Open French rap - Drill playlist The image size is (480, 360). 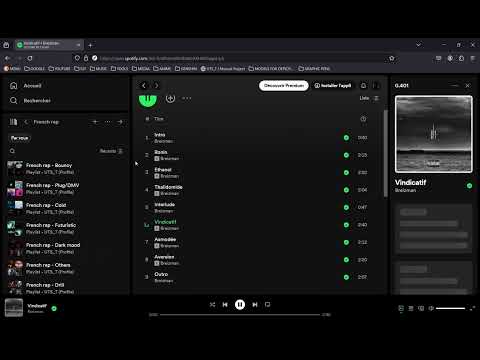(x=65, y=288)
